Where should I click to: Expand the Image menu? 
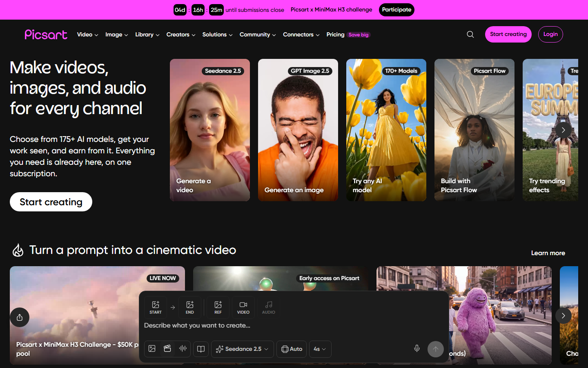(x=116, y=35)
